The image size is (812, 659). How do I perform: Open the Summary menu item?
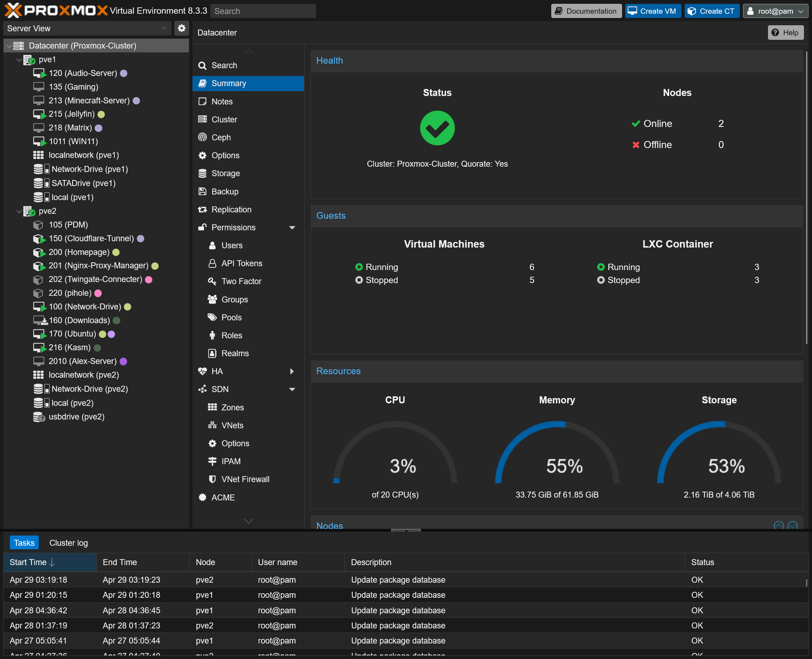(248, 83)
